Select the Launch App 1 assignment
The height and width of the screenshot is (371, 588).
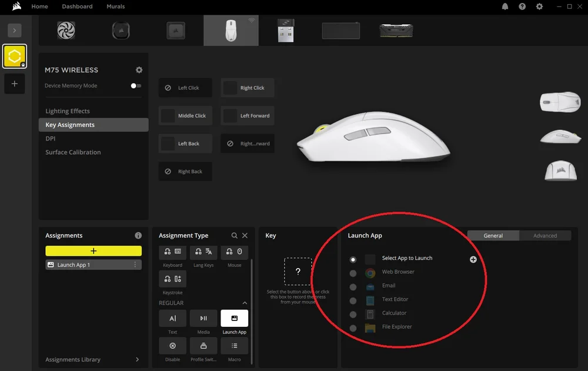click(93, 265)
